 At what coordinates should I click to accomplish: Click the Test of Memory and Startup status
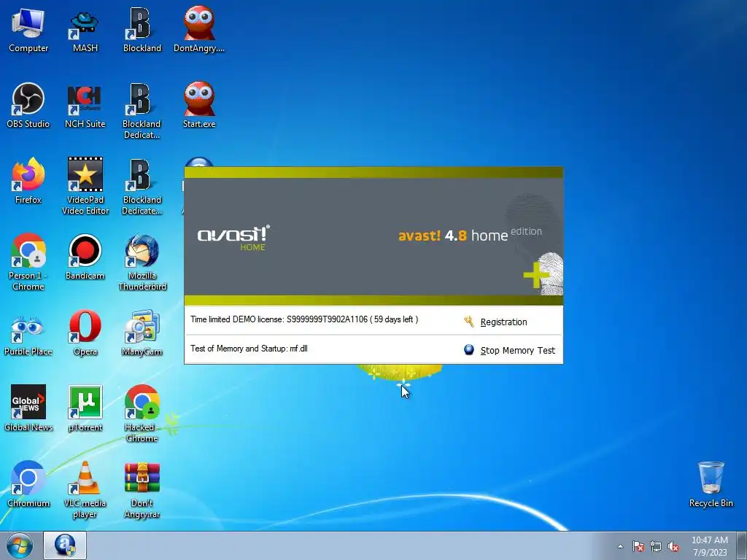(249, 349)
